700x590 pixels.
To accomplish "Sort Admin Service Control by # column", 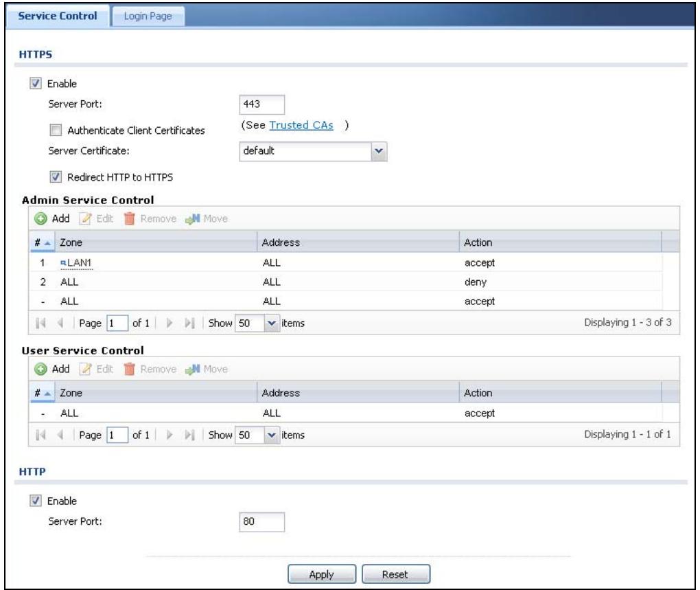I will click(x=43, y=242).
